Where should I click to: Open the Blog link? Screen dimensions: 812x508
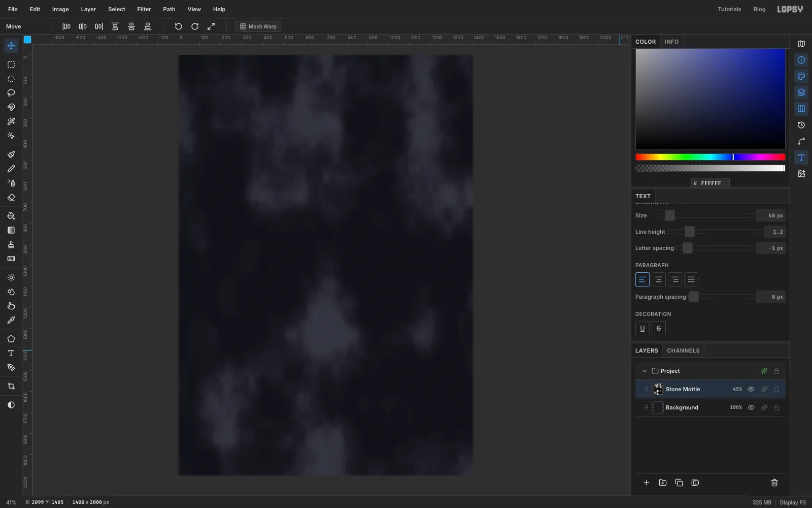point(759,9)
